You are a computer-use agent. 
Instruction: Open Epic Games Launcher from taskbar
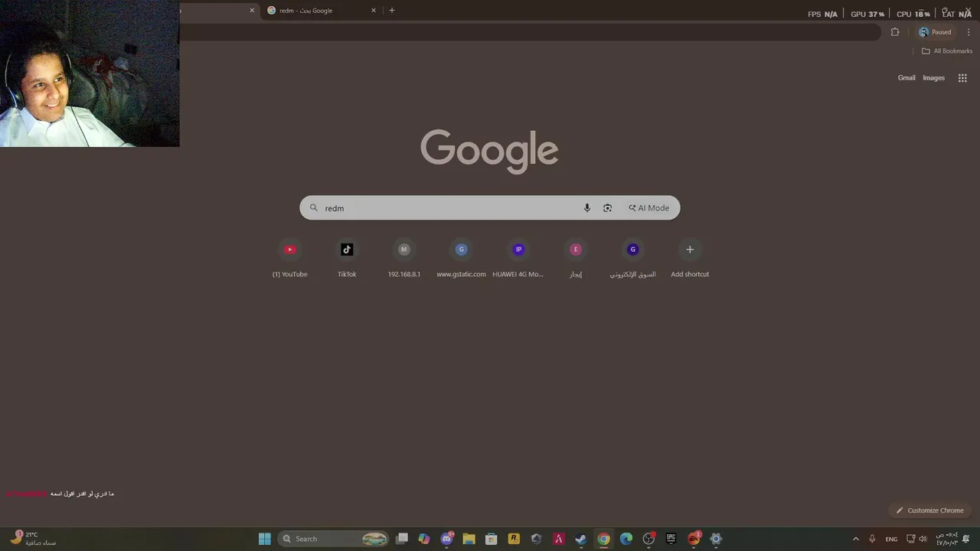point(671,539)
